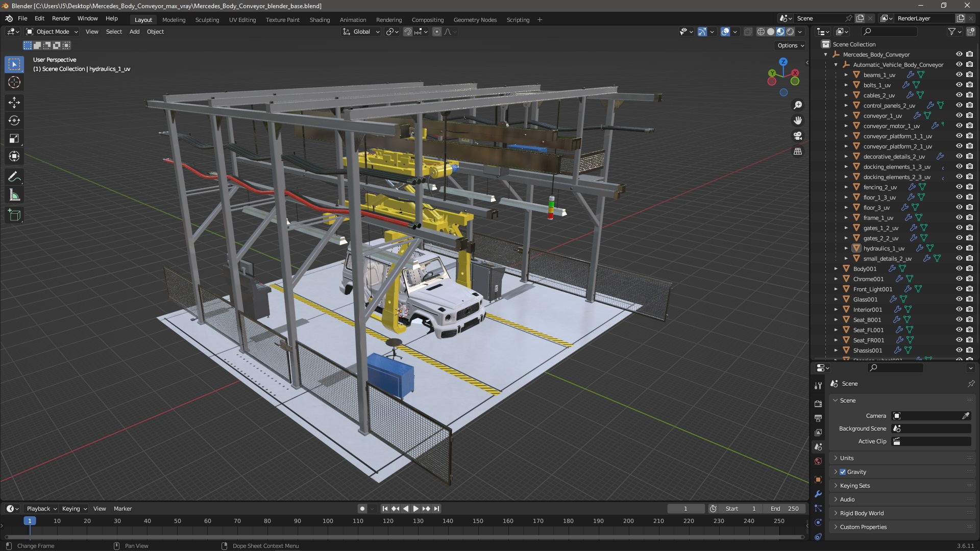Viewport: 980px width, 551px height.
Task: Open the World properties tab icon
Action: click(818, 461)
